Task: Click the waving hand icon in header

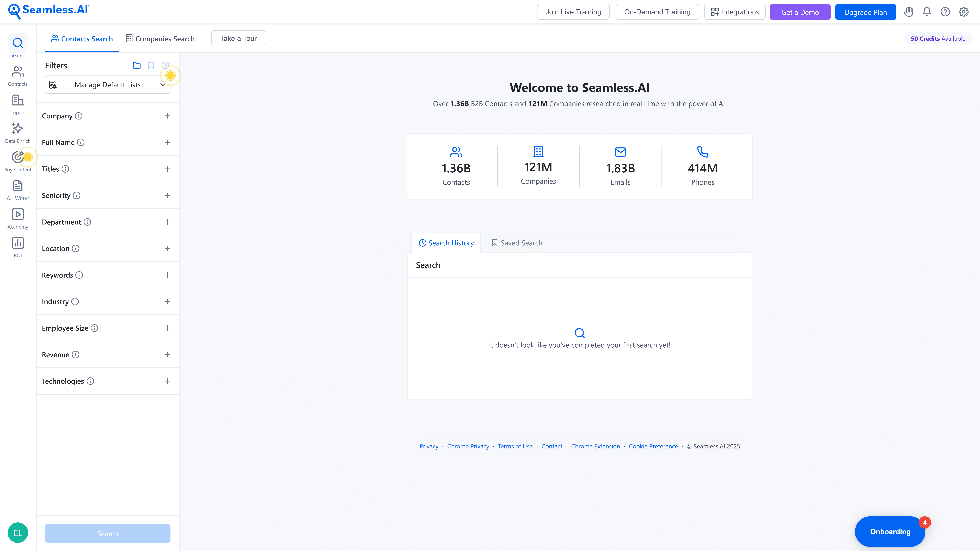Action: point(909,12)
